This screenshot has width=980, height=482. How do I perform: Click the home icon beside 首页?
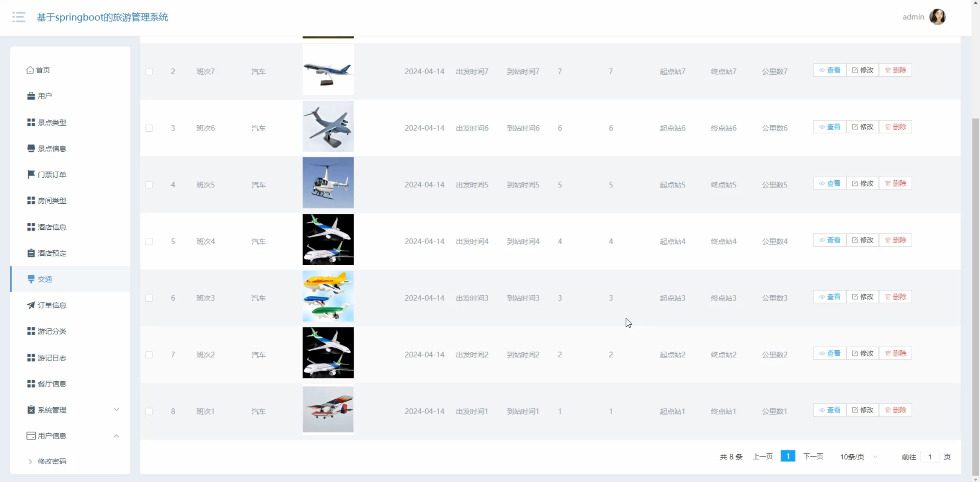coord(30,70)
